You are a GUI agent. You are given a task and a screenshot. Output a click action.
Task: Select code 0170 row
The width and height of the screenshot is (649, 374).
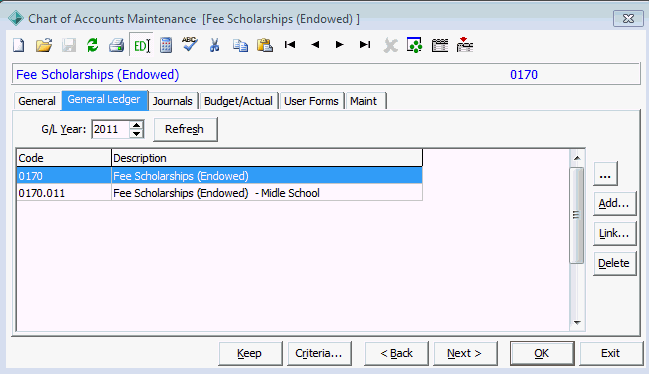[x=219, y=176]
